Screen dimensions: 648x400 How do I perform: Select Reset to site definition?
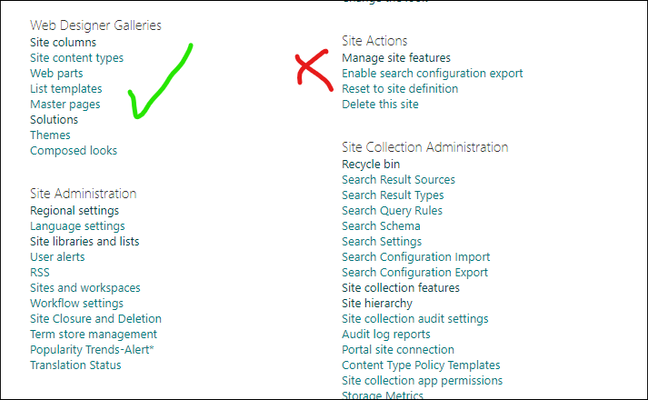(400, 89)
